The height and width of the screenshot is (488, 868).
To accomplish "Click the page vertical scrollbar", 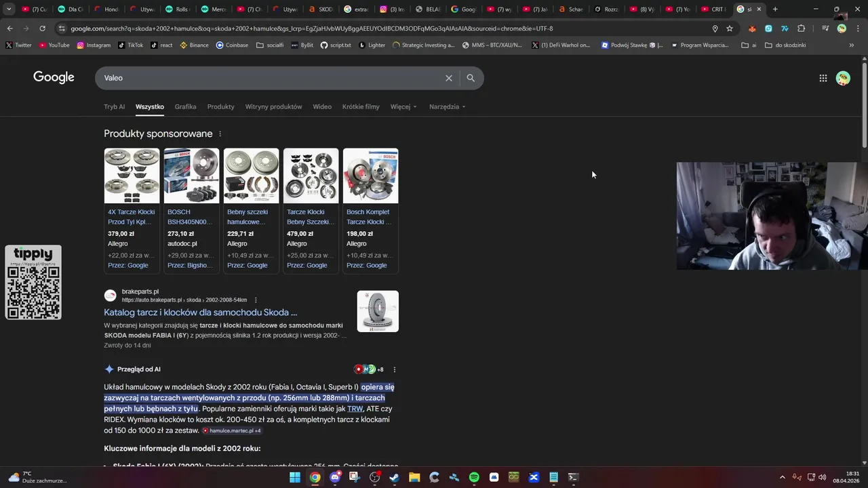I will (864, 105).
